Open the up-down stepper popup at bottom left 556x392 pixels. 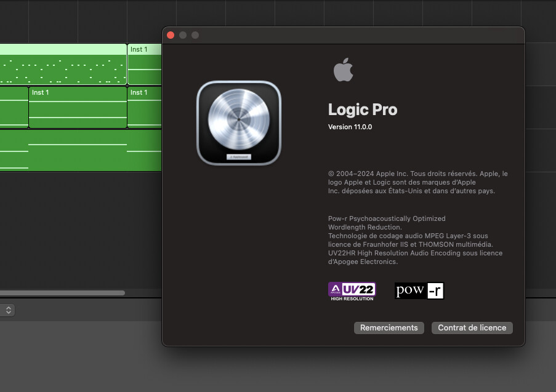click(x=8, y=310)
